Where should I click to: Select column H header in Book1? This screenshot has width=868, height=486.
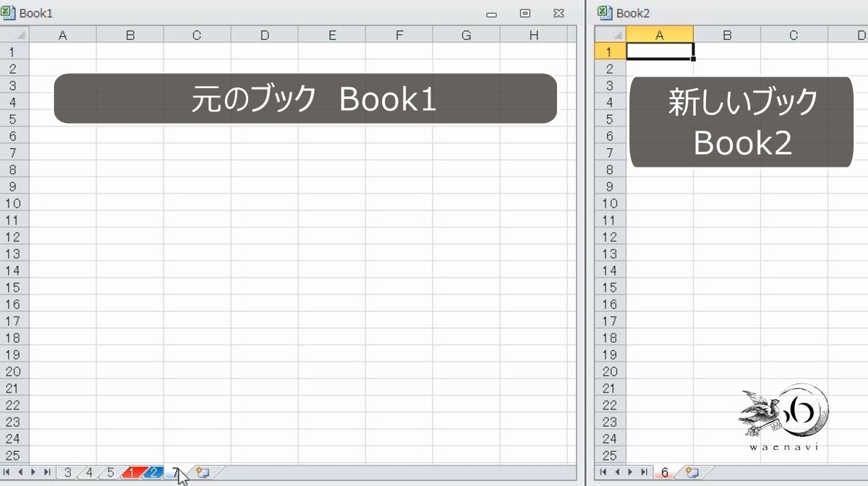534,35
